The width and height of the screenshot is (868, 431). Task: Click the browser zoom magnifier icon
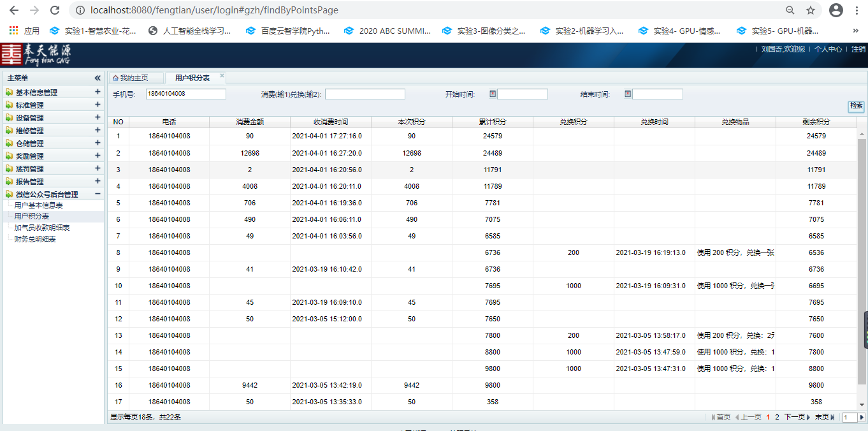pyautogui.click(x=790, y=10)
